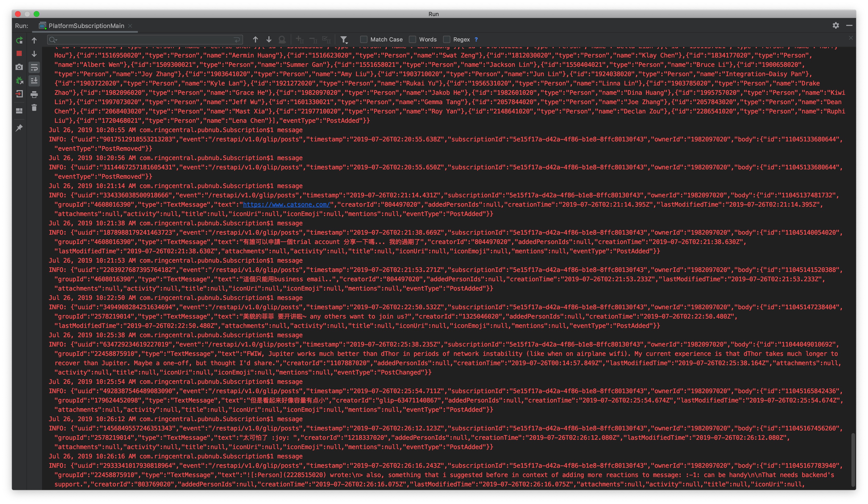Click the camera dump threads icon

pyautogui.click(x=19, y=67)
